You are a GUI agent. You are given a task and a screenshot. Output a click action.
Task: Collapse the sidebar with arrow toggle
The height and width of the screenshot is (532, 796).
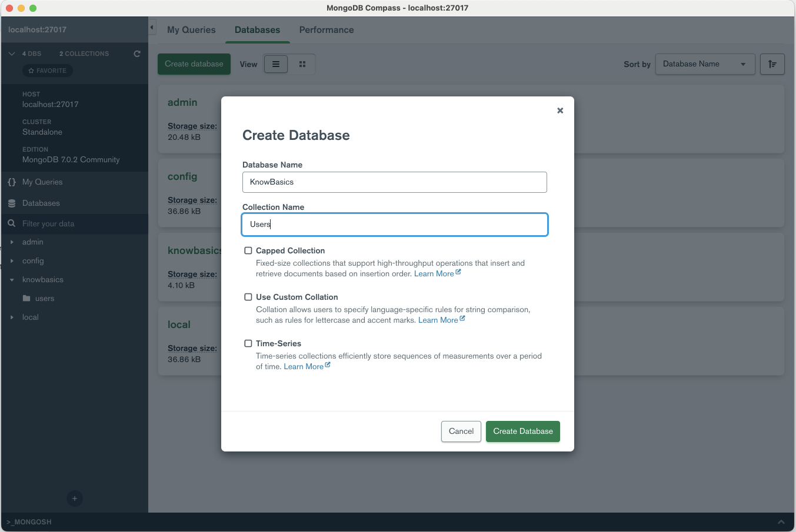click(x=152, y=27)
